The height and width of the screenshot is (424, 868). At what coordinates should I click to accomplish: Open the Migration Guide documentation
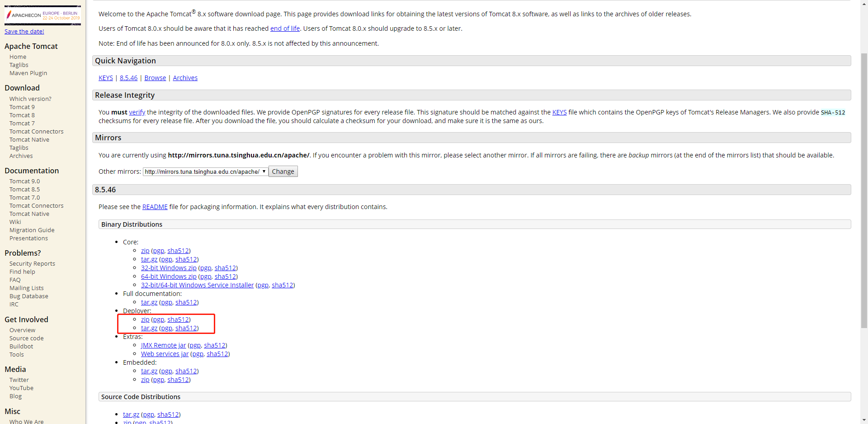click(32, 229)
